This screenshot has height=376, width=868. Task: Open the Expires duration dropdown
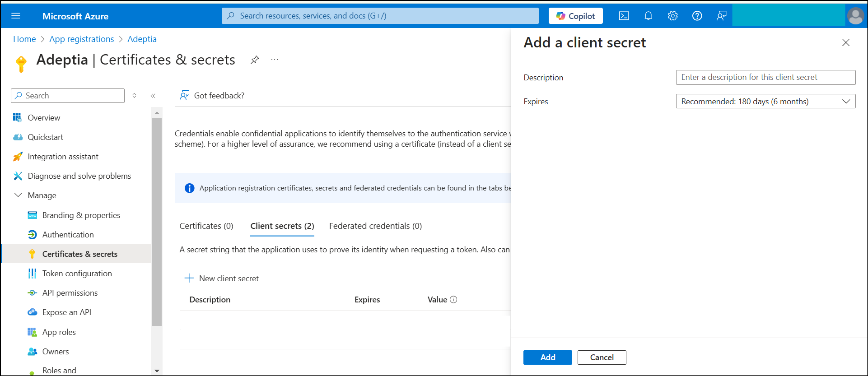tap(765, 102)
